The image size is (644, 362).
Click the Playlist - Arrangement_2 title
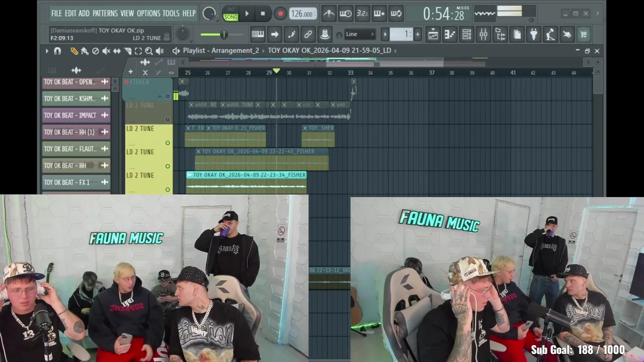(x=221, y=50)
